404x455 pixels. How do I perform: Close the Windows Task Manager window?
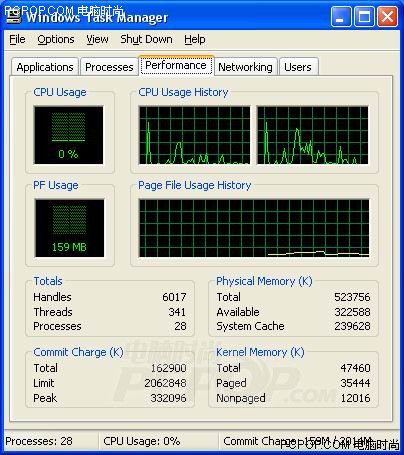[x=387, y=16]
